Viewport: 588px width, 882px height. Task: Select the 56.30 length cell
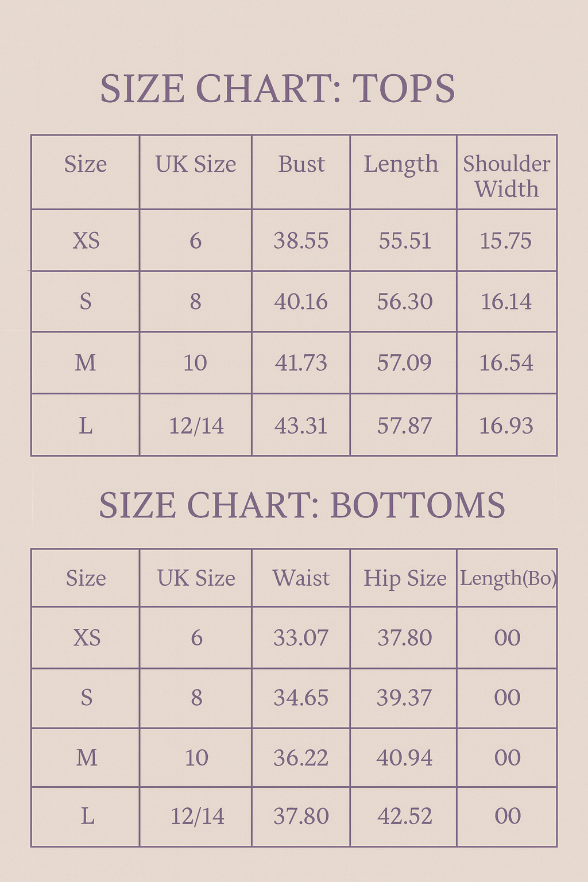click(404, 301)
